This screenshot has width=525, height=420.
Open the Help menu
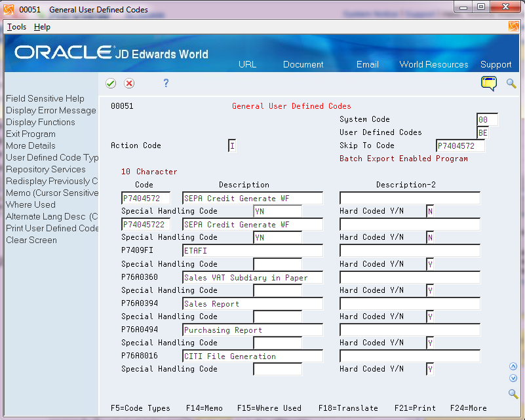pyautogui.click(x=42, y=27)
